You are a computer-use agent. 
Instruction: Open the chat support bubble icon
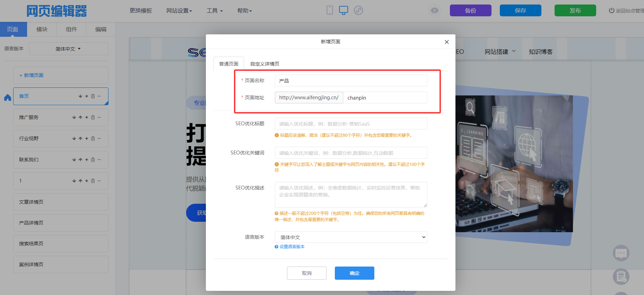621,253
